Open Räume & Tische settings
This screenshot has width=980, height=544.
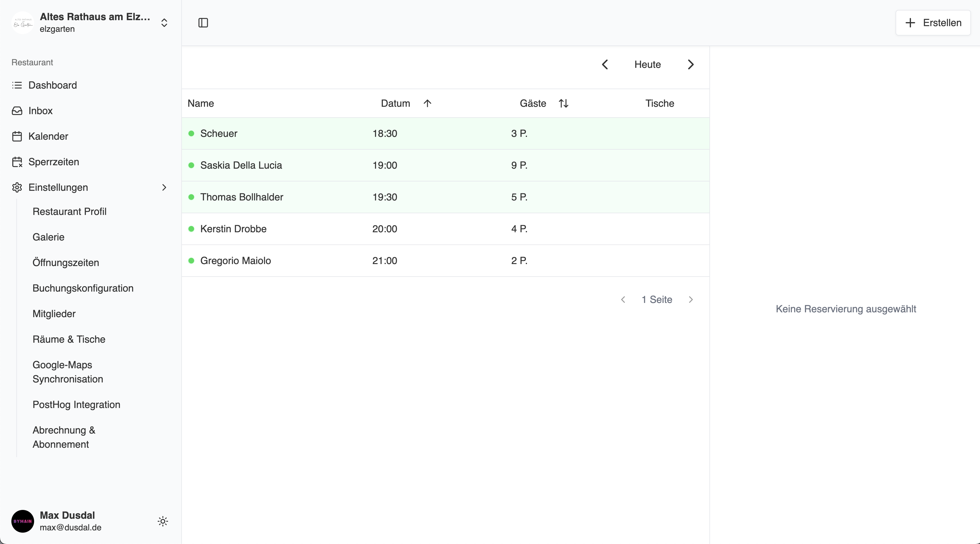pos(69,339)
